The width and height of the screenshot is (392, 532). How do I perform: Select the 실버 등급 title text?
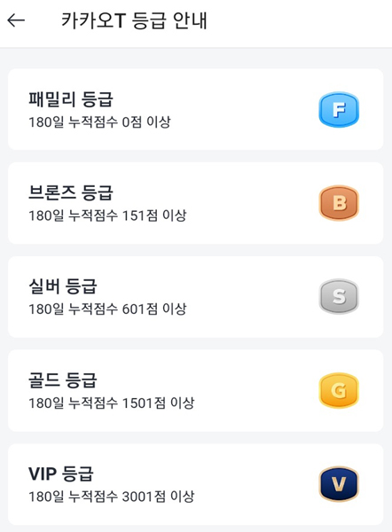click(x=63, y=286)
